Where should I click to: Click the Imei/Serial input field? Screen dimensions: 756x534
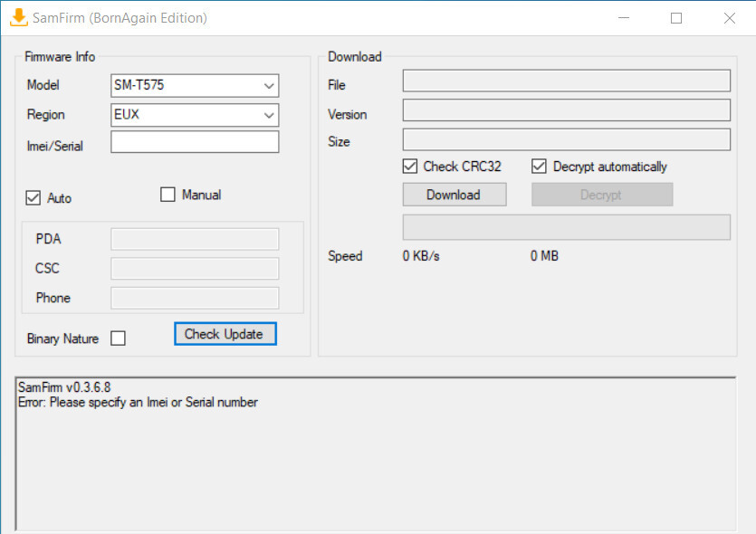pos(195,142)
